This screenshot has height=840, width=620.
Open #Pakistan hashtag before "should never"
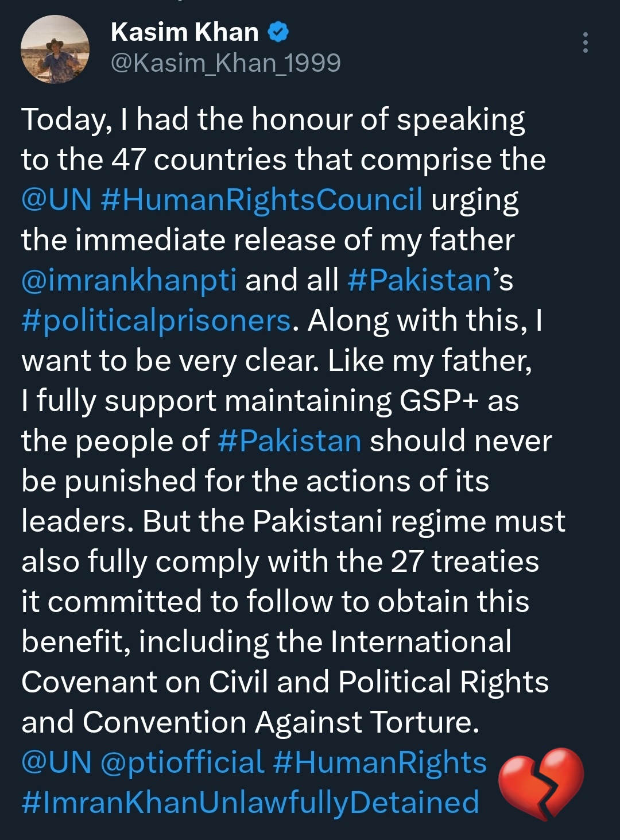click(290, 441)
